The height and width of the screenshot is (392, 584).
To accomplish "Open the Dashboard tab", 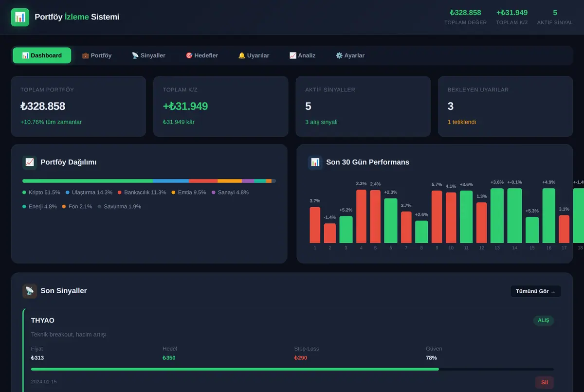I will [x=42, y=55].
